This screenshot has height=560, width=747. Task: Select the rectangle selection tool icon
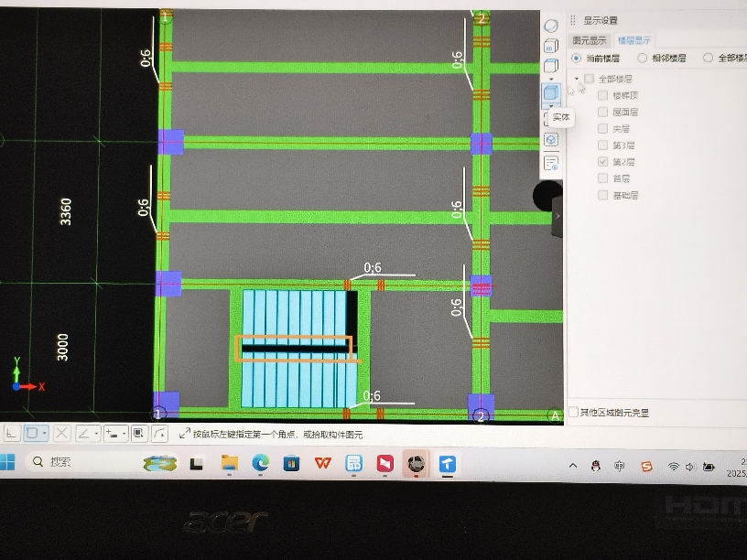tap(32, 434)
